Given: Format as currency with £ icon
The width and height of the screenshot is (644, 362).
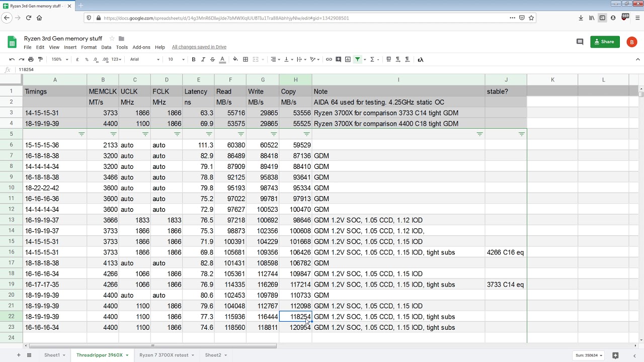Looking at the screenshot, I should [77, 59].
